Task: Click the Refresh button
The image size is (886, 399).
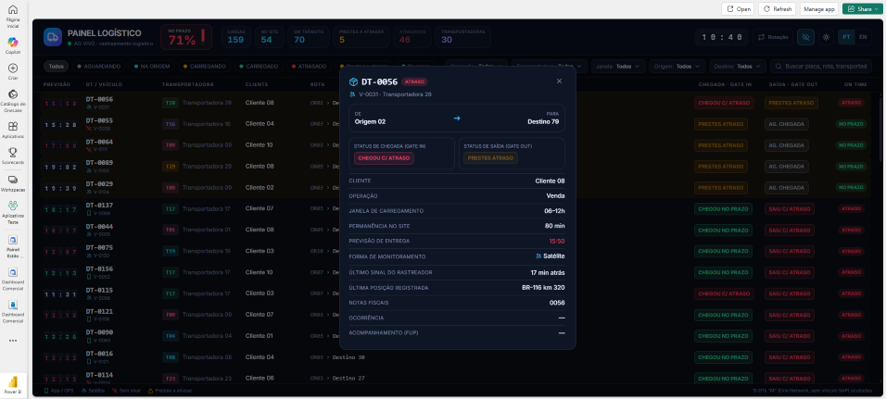Action: click(777, 9)
